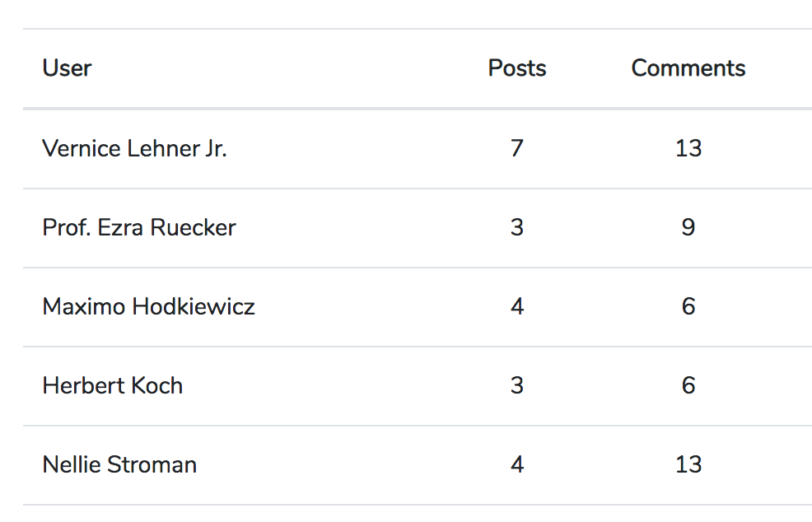Select Prof. Ezra Ruecker's comments value 9
This screenshot has height=522, width=812.
[x=688, y=227]
